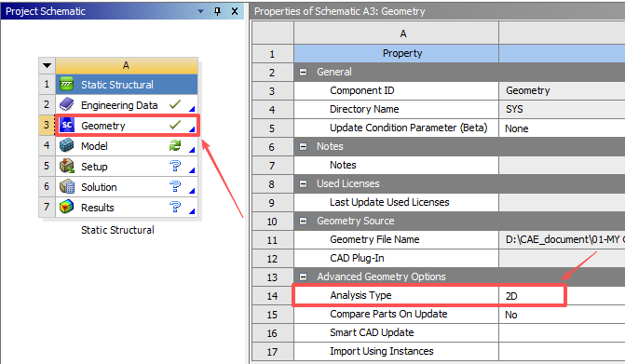The width and height of the screenshot is (625, 364).
Task: Click Geometry File Name label
Action: point(374,239)
